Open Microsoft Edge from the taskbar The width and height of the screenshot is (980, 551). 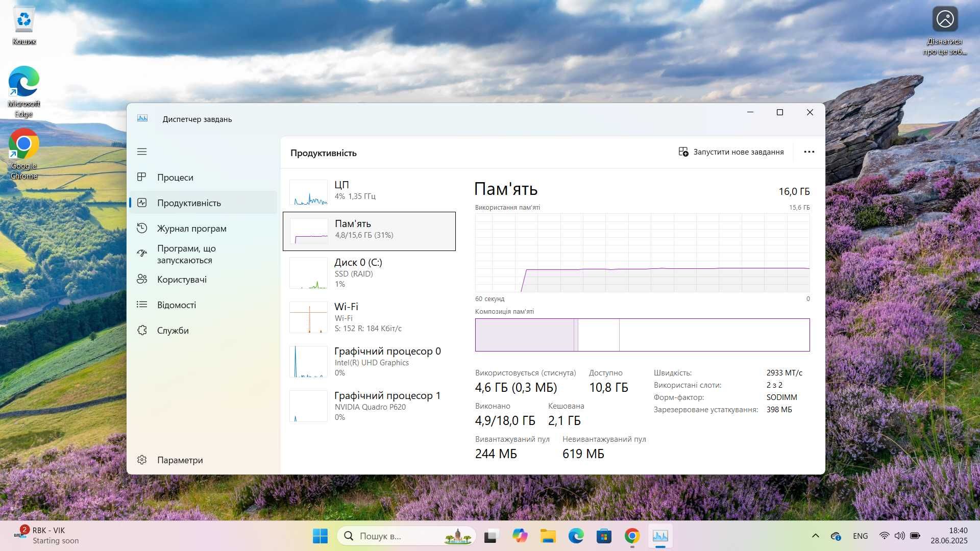pos(576,536)
